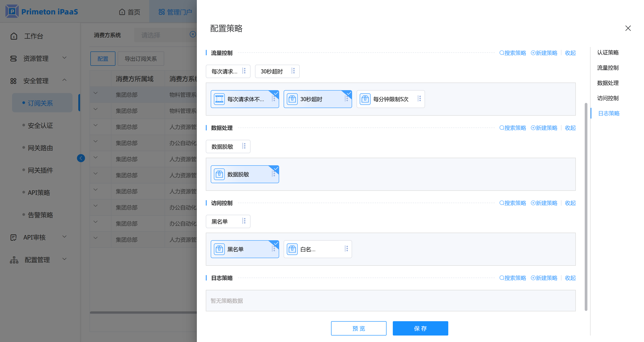
Task: Click 新建策略 link in 流量控制 section
Action: pyautogui.click(x=544, y=53)
